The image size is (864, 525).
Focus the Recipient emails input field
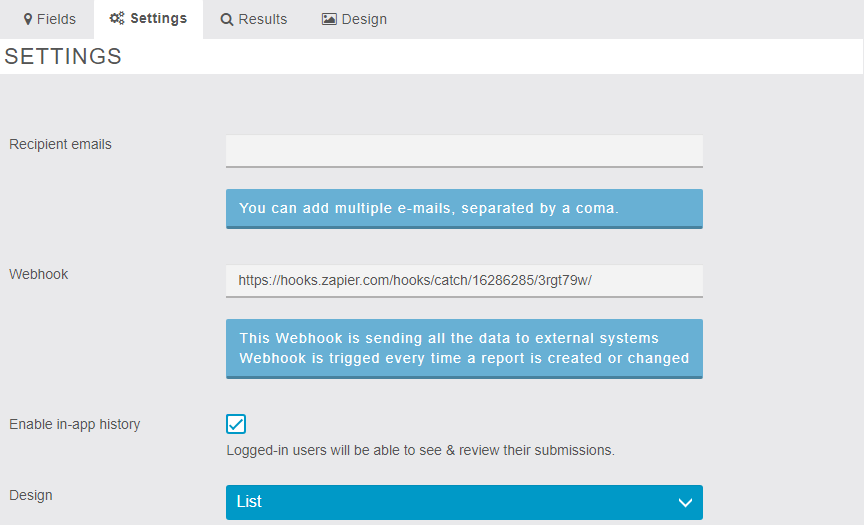click(x=464, y=150)
